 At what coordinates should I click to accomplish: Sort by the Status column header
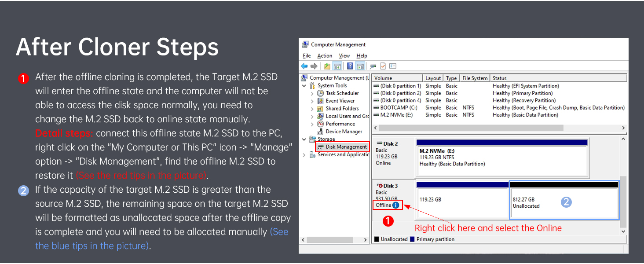tap(558, 78)
